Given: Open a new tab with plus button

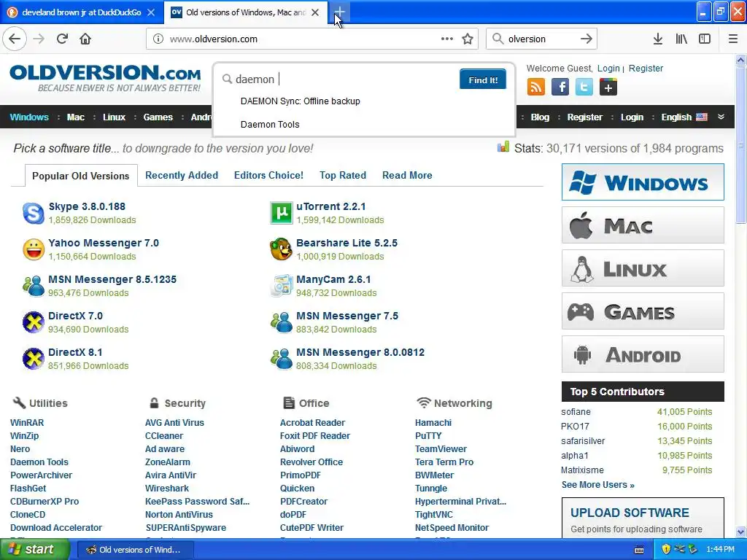Looking at the screenshot, I should pos(339,12).
